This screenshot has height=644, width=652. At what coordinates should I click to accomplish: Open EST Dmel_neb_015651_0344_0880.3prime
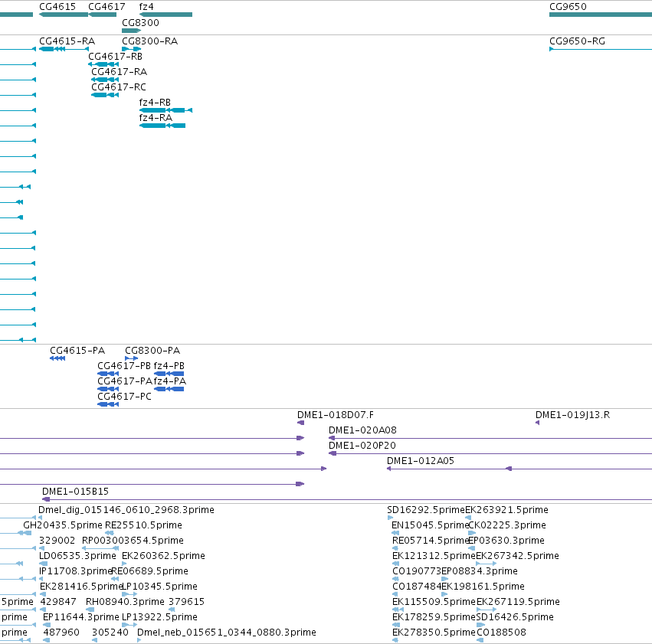tap(227, 633)
